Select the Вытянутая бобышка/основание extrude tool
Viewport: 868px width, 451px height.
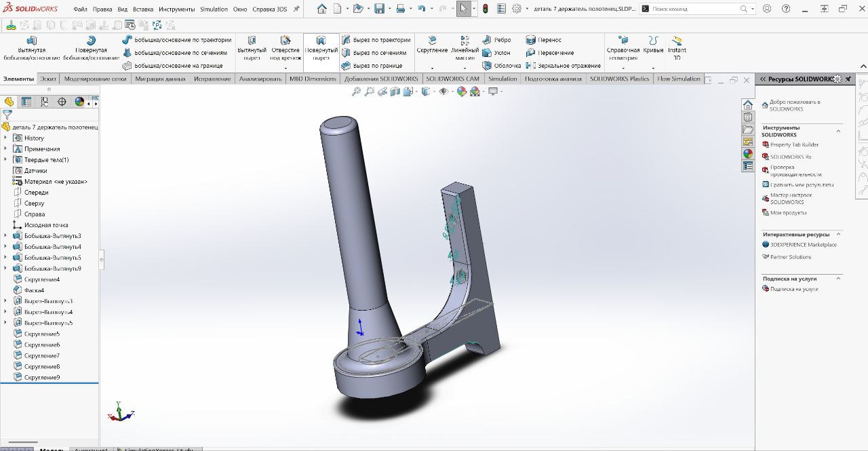click(x=31, y=45)
